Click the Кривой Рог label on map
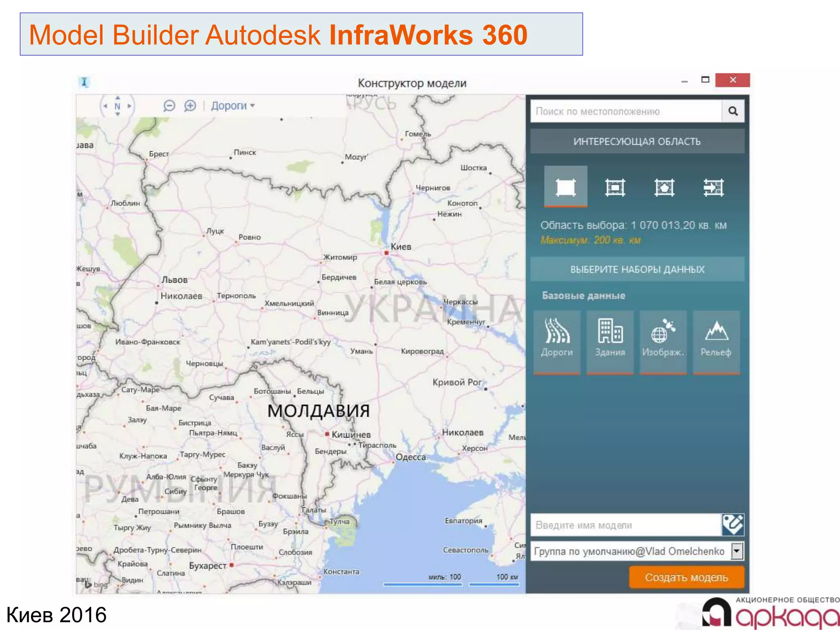Image resolution: width=840 pixels, height=630 pixels. click(x=457, y=382)
